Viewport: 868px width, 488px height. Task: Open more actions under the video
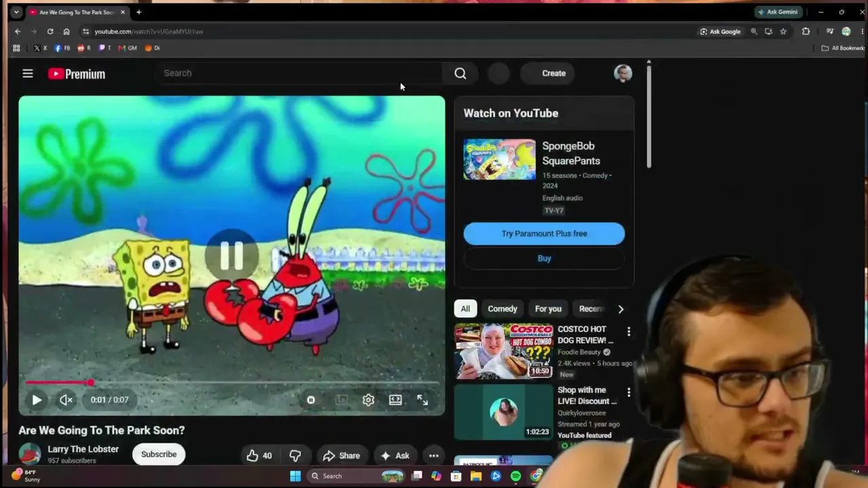coord(433,455)
